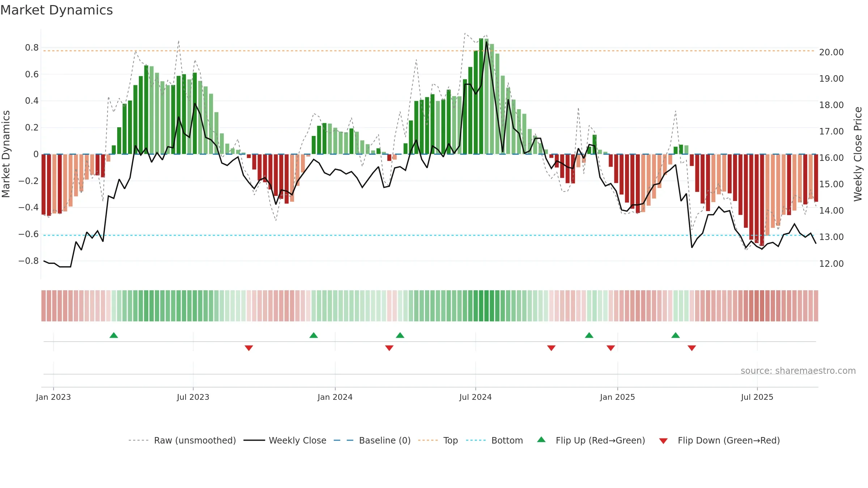Image resolution: width=868 pixels, height=488 pixels.
Task: Click the Jul 2025 x-axis label
Action: [757, 397]
